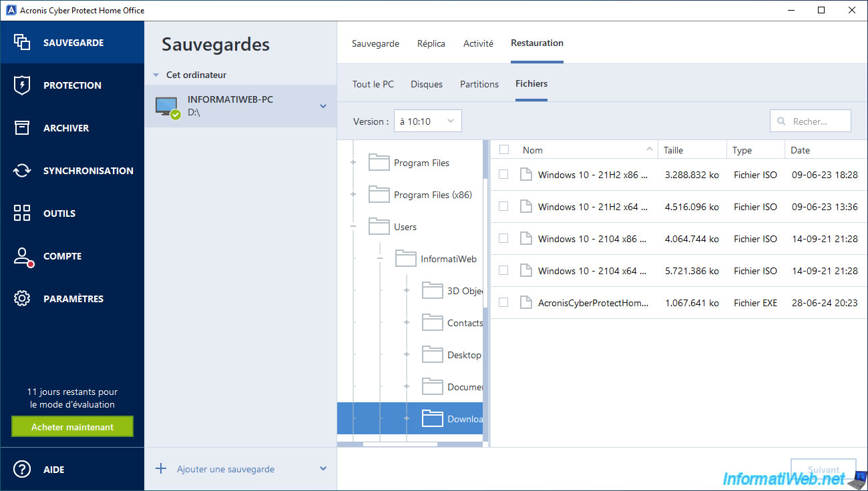
Task: Select the Partitions sub-tab
Action: [479, 84]
